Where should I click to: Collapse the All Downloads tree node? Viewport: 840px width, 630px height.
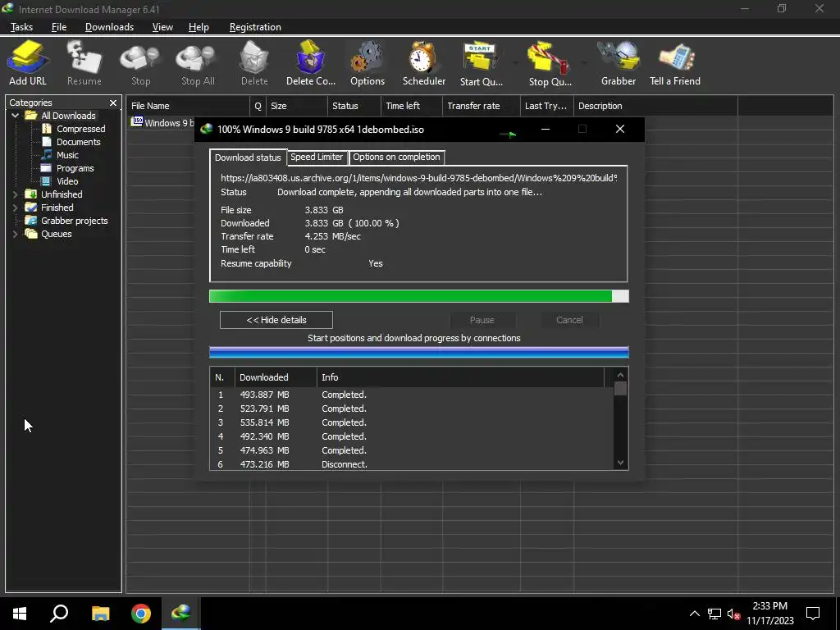coord(15,116)
